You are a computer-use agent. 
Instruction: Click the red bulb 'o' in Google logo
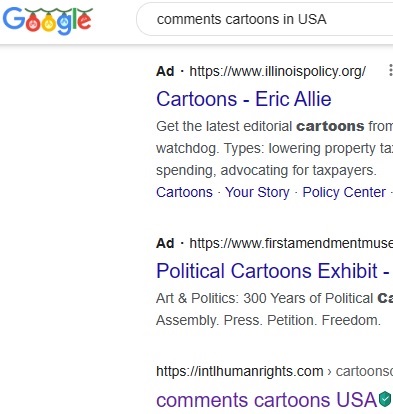pyautogui.click(x=33, y=23)
